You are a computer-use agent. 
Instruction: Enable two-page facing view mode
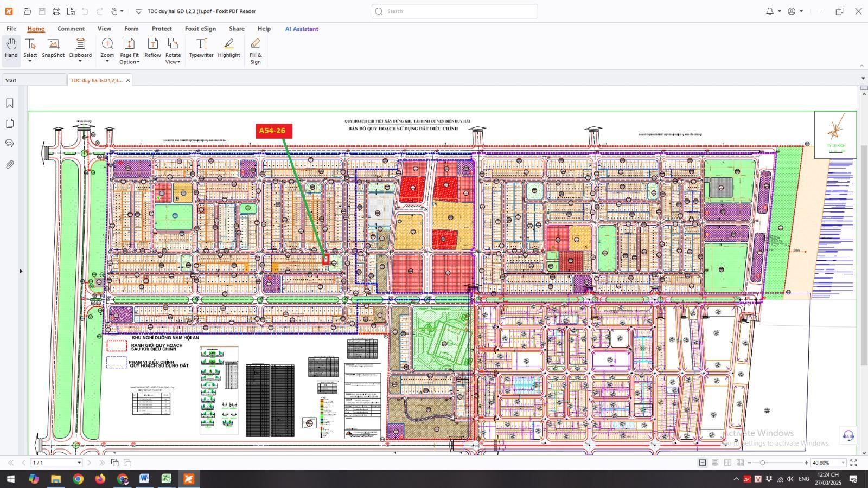coord(727,463)
